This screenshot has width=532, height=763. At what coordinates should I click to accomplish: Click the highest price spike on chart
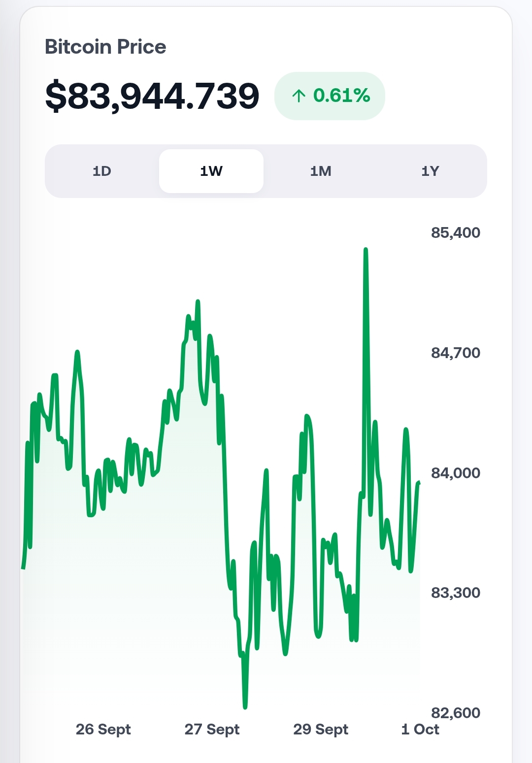click(x=366, y=250)
